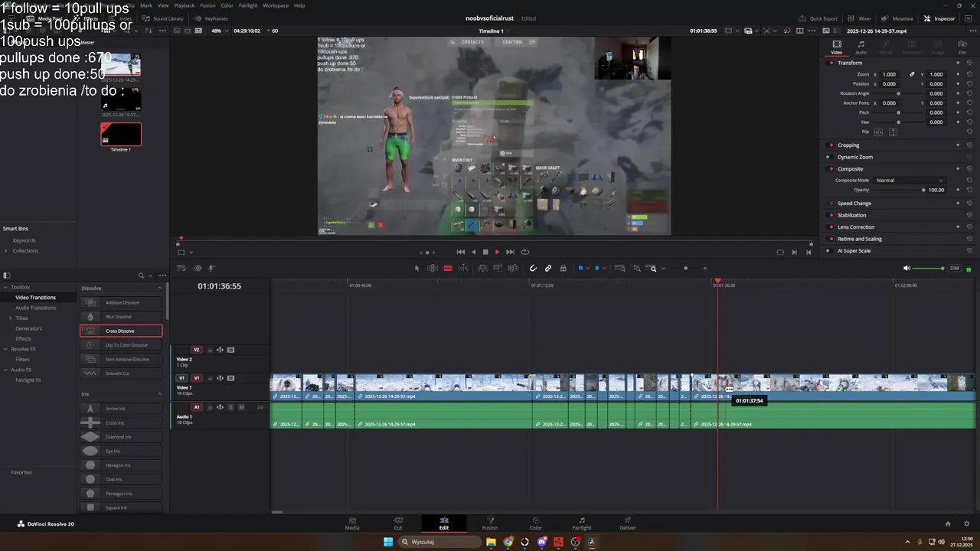
Task: Toggle the Loop playback button
Action: click(524, 252)
